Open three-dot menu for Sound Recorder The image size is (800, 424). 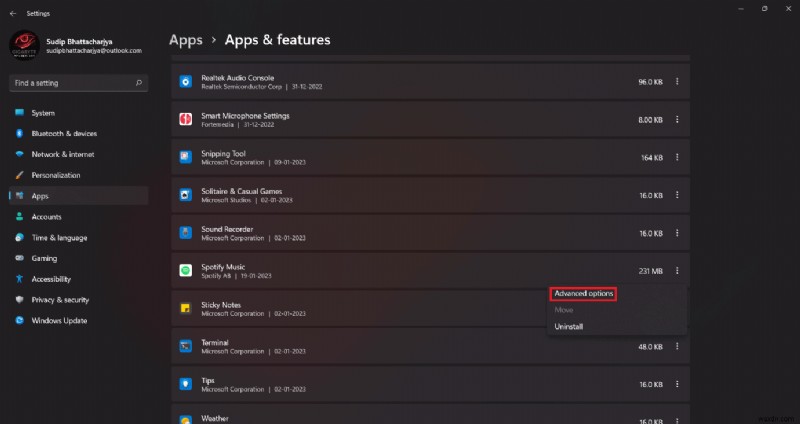[x=677, y=233]
